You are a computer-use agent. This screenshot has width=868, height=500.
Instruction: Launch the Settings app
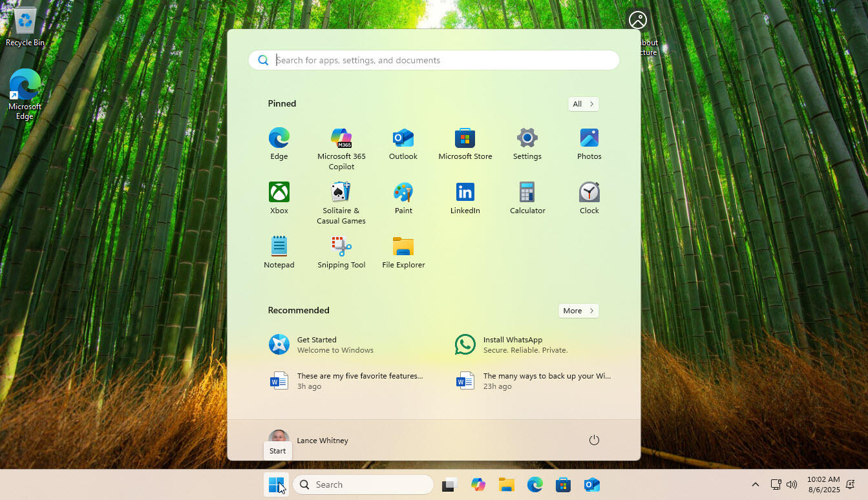pos(527,143)
